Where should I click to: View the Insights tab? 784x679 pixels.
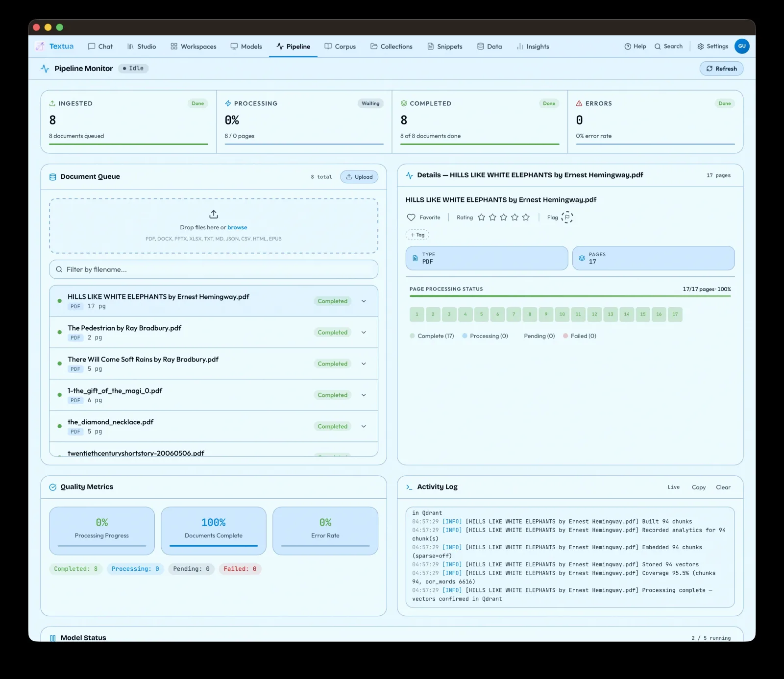[x=533, y=47]
